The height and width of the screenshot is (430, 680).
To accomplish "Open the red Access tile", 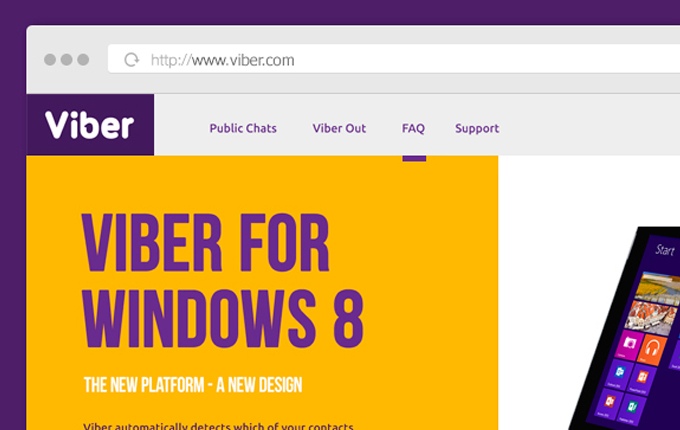I will [609, 401].
